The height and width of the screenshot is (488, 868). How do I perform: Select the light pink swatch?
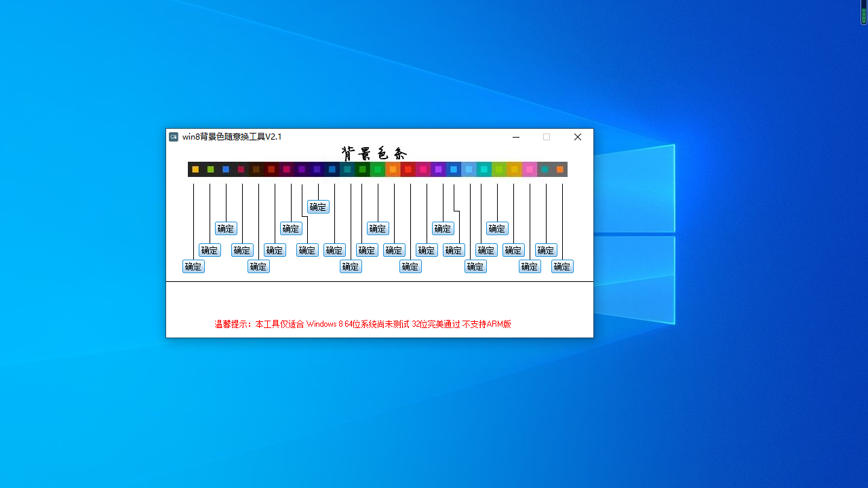point(530,169)
